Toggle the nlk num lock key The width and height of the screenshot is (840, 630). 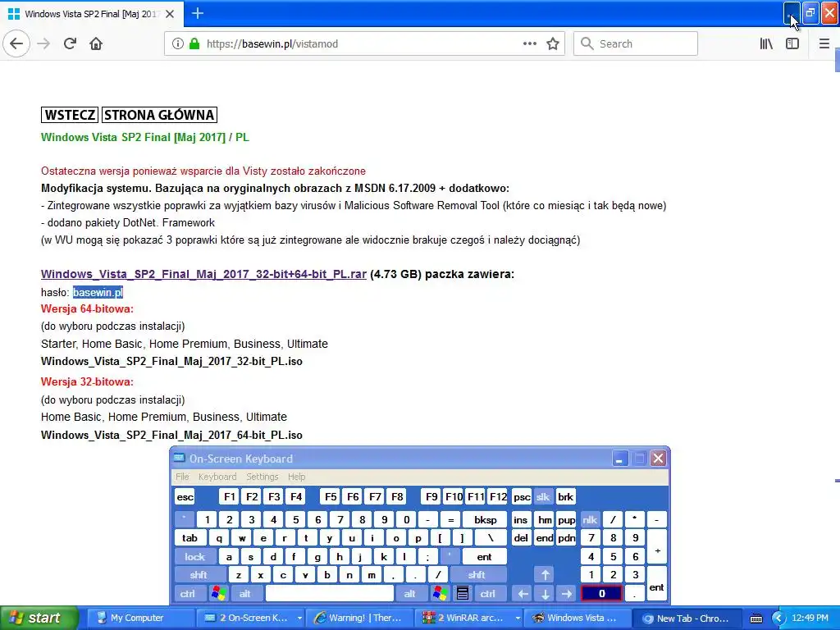(x=590, y=519)
